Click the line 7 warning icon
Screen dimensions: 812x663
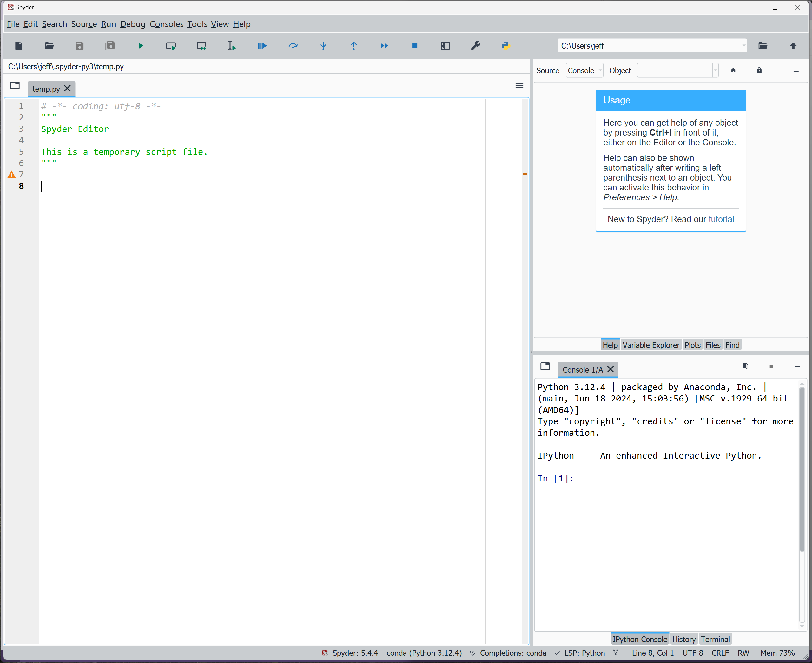click(11, 175)
